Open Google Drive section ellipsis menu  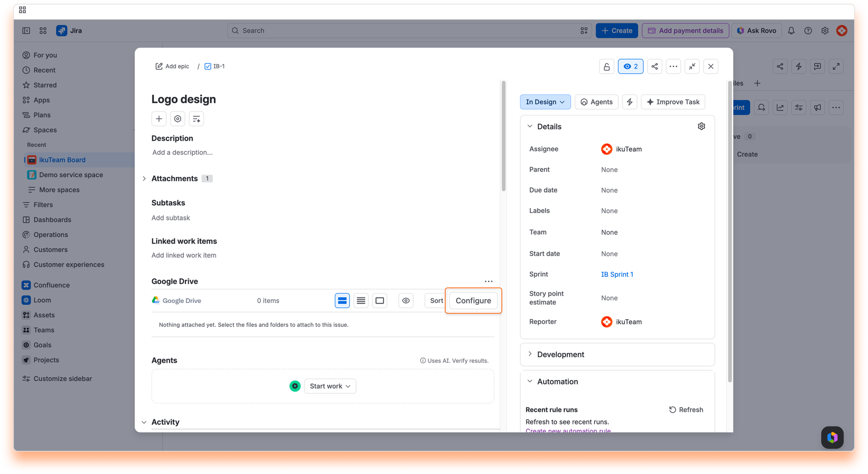coord(489,281)
